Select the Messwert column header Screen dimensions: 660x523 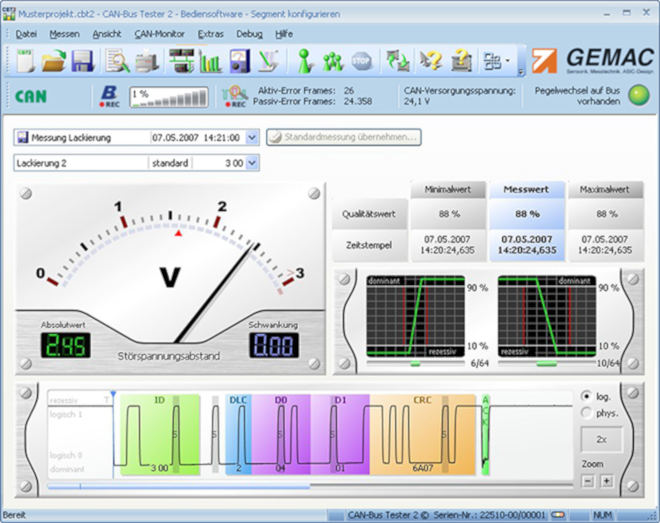527,189
